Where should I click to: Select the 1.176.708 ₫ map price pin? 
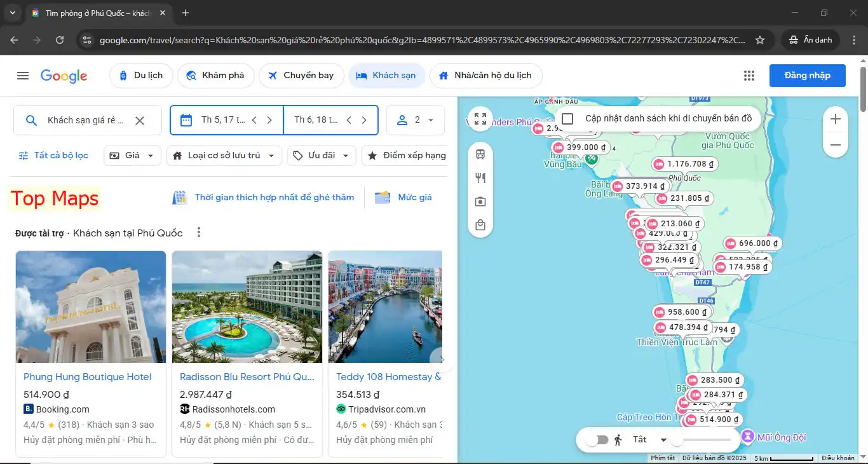pyautogui.click(x=685, y=164)
